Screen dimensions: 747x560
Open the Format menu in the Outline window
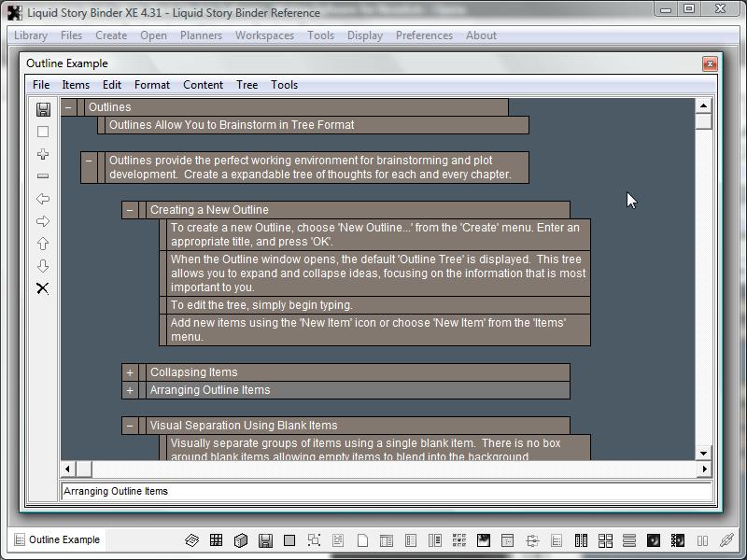coord(152,85)
